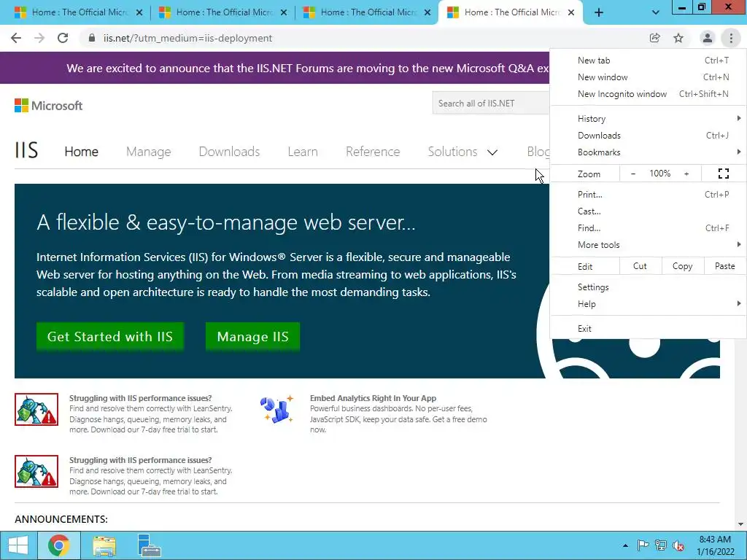The width and height of the screenshot is (747, 560).
Task: Click the network tray icon
Action: click(x=661, y=545)
